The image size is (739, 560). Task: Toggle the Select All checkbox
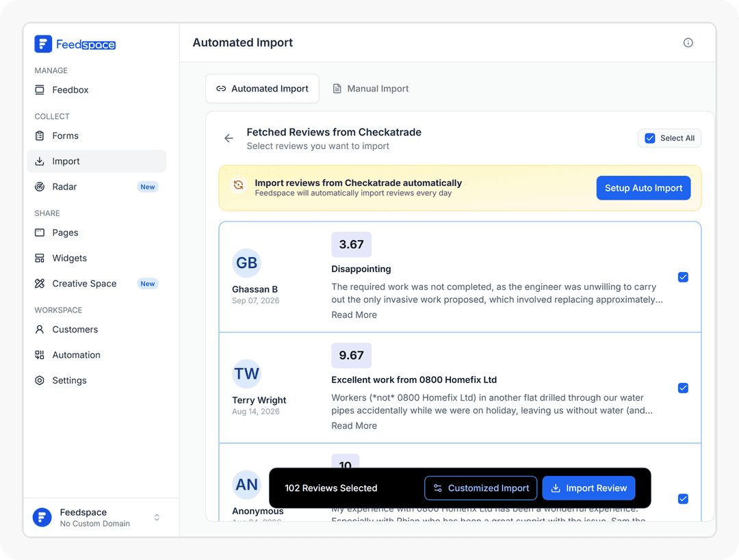coord(650,138)
